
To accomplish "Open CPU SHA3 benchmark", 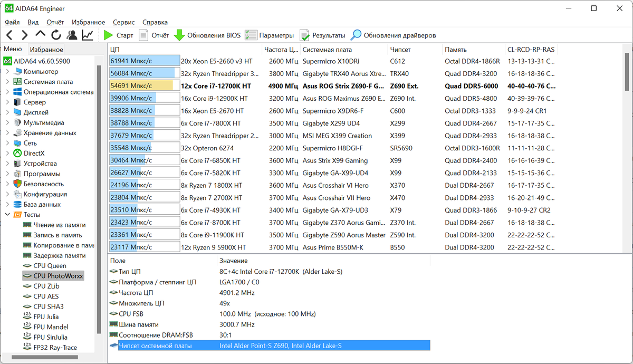I will coord(43,306).
